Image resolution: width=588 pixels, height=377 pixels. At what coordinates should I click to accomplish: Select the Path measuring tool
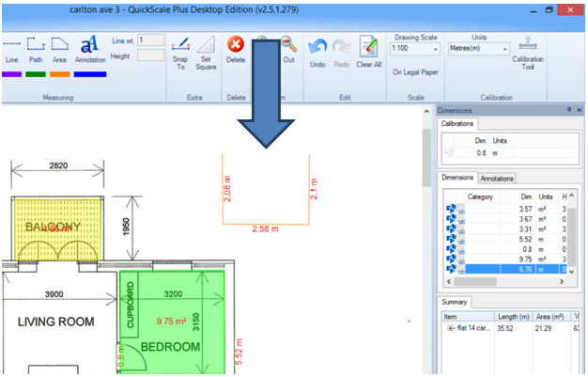click(36, 49)
